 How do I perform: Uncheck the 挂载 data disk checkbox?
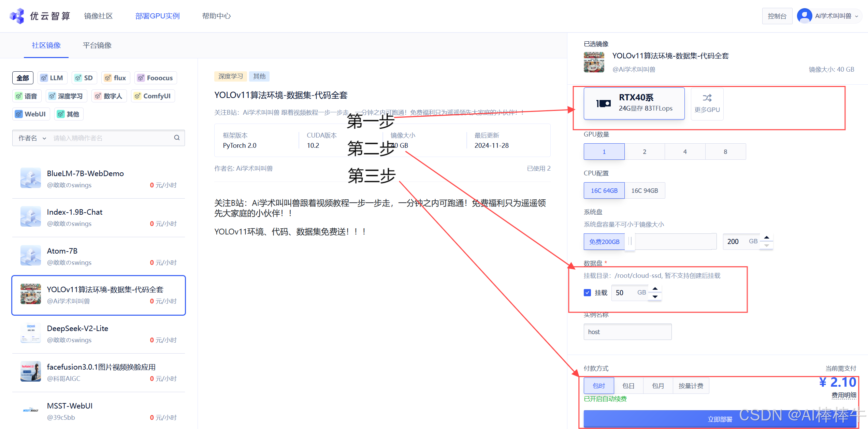point(587,292)
